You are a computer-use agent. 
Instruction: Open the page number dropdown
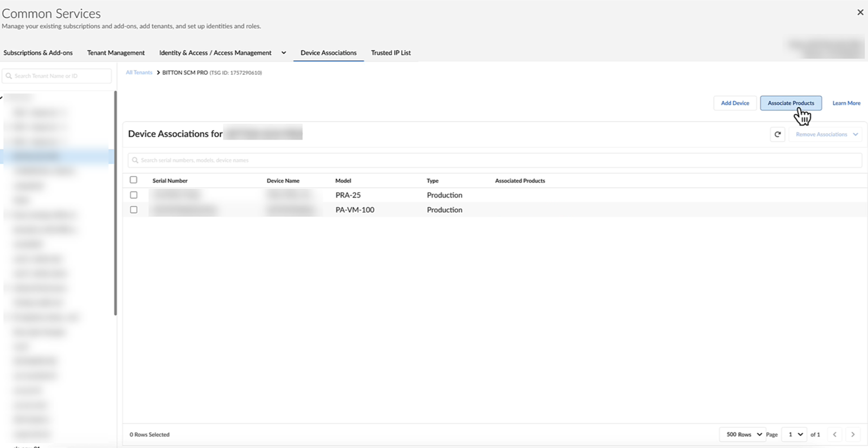(x=795, y=434)
